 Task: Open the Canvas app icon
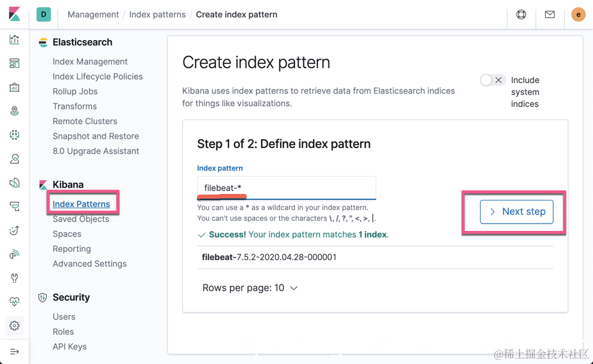tap(14, 87)
